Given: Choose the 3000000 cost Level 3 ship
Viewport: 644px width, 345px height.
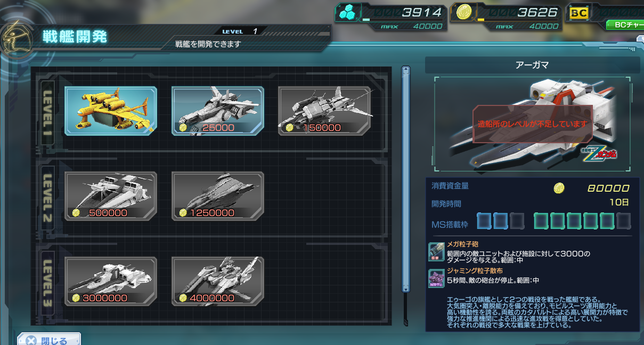Looking at the screenshot, I should pos(111,281).
